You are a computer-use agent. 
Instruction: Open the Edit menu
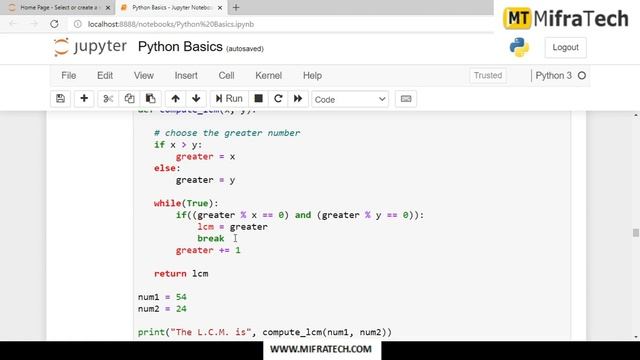click(x=105, y=76)
